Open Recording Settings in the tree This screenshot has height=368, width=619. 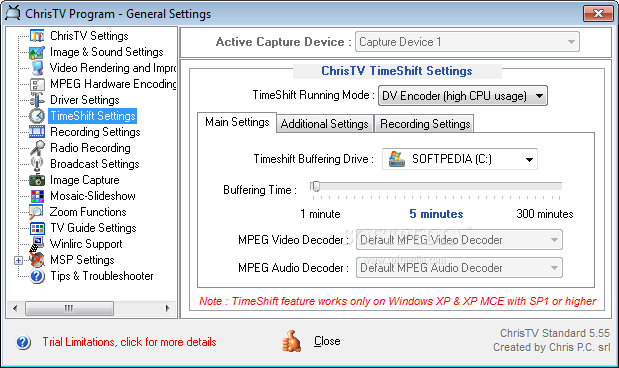coord(95,132)
